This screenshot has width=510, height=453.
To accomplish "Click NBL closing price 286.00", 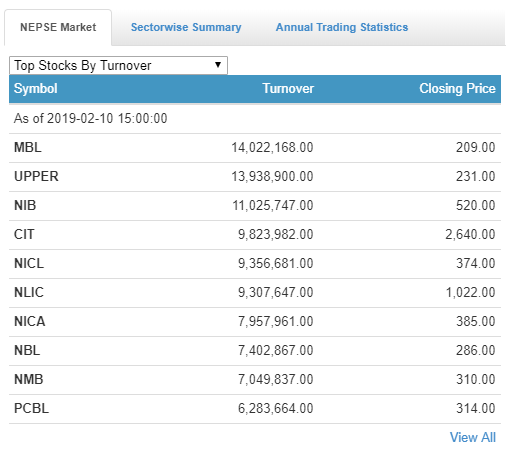I will pyautogui.click(x=476, y=350).
